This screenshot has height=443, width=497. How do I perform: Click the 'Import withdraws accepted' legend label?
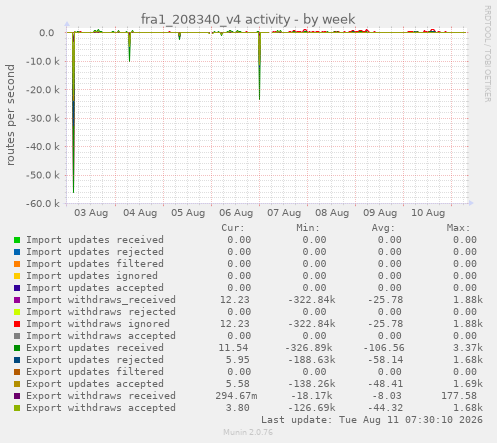tap(101, 336)
